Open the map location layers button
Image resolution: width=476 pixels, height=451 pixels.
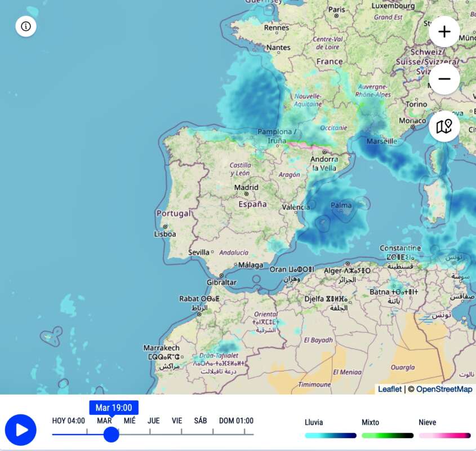[x=444, y=126]
